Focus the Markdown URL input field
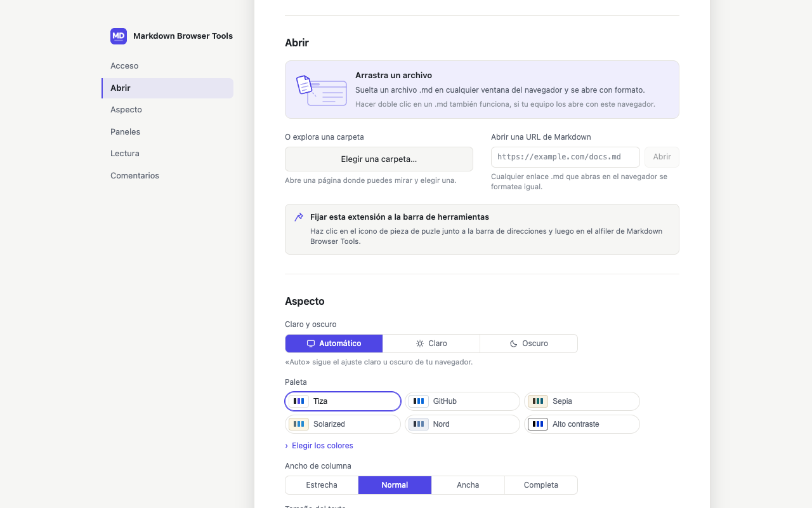 point(565,157)
